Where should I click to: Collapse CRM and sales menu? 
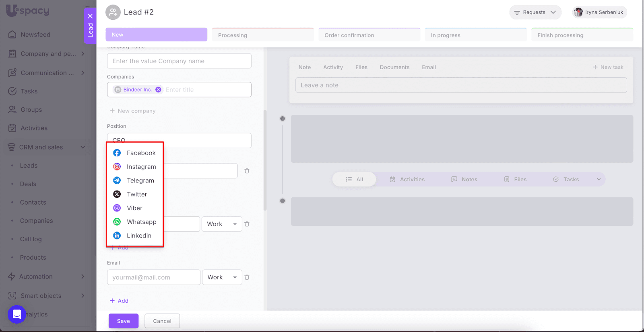pos(83,147)
